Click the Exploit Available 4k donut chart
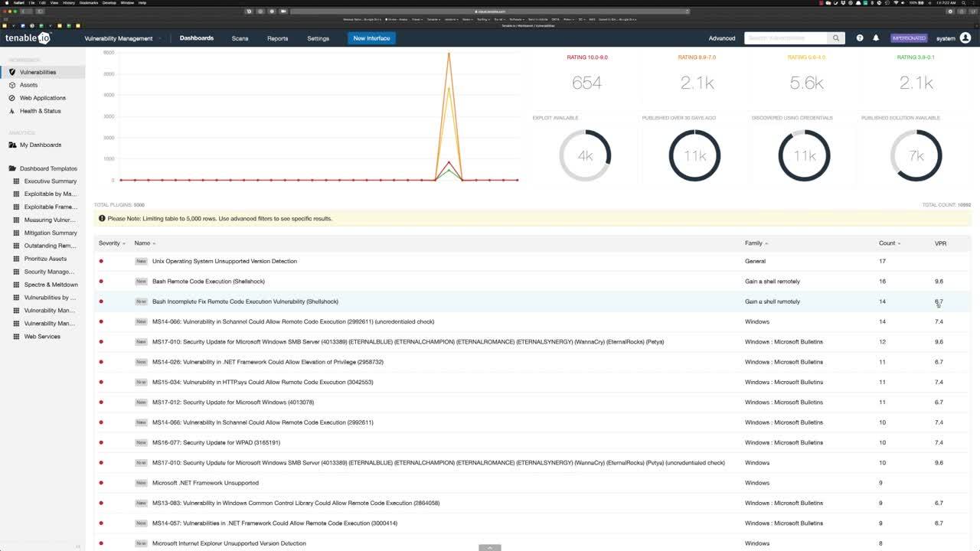 click(585, 155)
